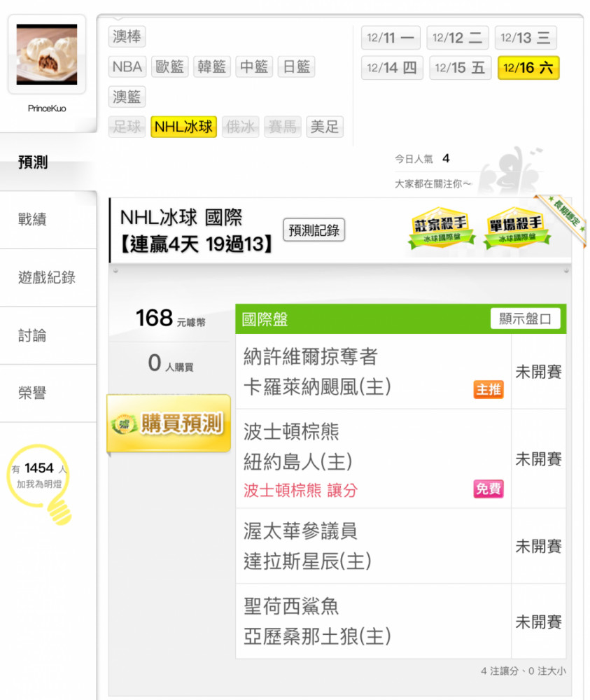Open the 遊戲紀錄 sidebar tab
This screenshot has height=700, width=590.
[48, 278]
